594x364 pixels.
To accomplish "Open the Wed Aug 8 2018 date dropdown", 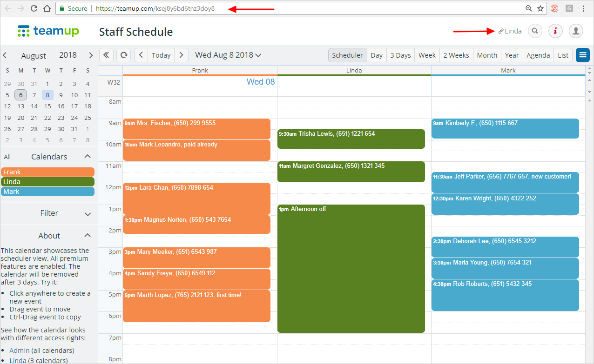I will [228, 55].
